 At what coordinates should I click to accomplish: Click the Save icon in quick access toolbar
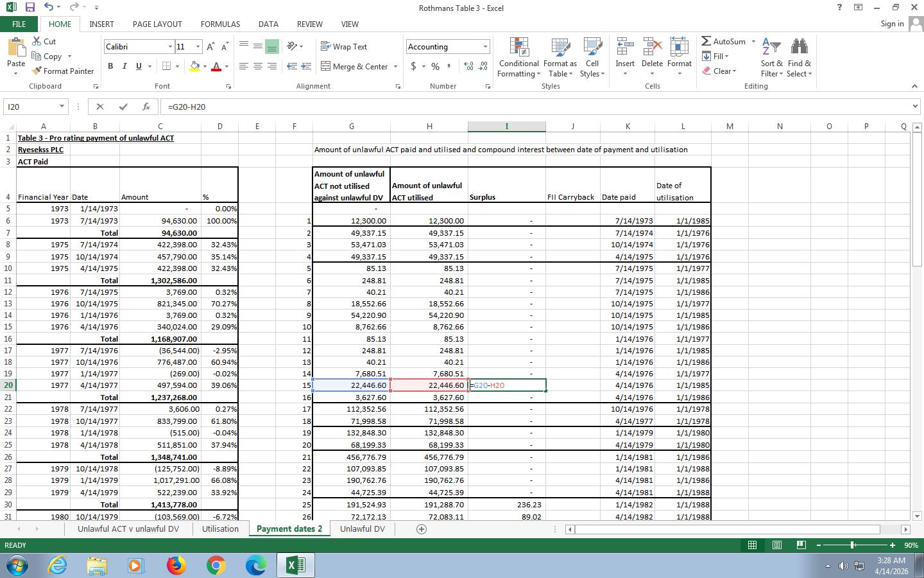30,8
